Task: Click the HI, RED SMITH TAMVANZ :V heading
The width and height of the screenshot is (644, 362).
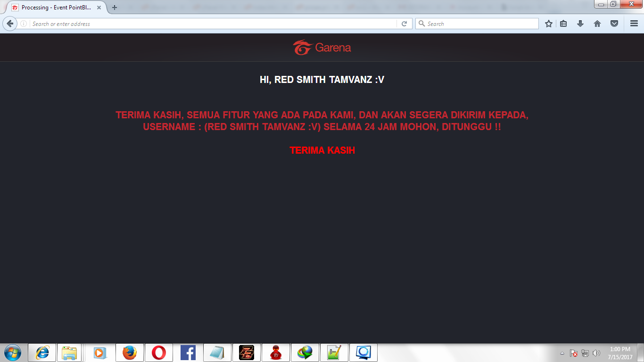Action: coord(322,80)
